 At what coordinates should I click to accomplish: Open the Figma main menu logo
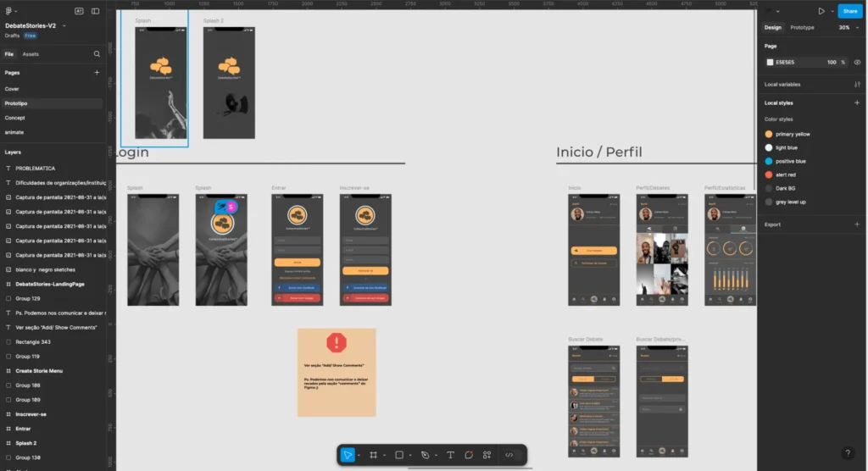tap(8, 11)
